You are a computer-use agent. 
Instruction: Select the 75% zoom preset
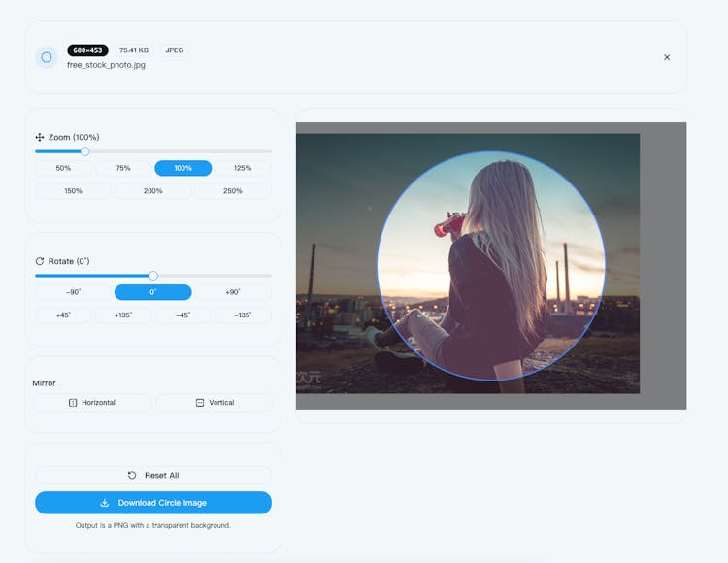123,168
